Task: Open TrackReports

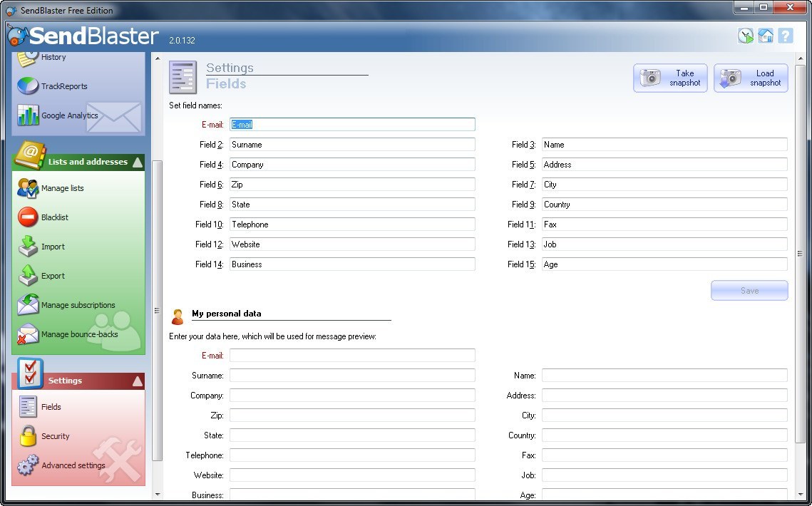Action: click(x=64, y=86)
